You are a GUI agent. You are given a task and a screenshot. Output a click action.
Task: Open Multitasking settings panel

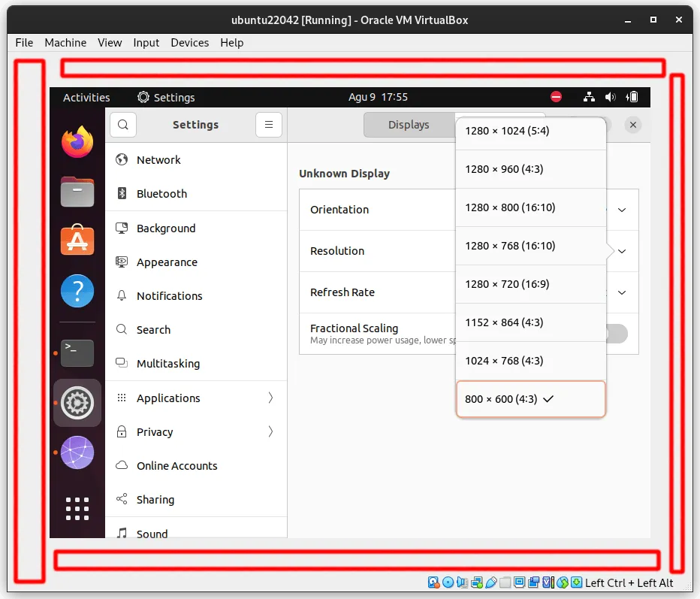196,364
